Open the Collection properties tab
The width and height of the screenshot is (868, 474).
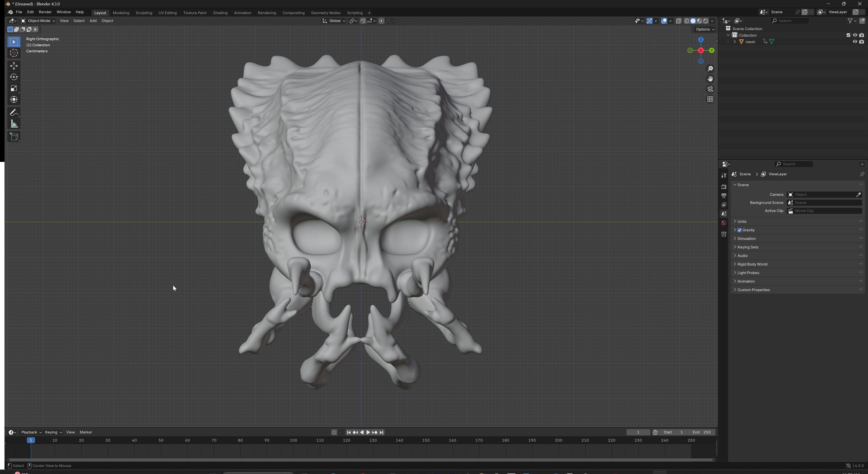click(x=723, y=234)
